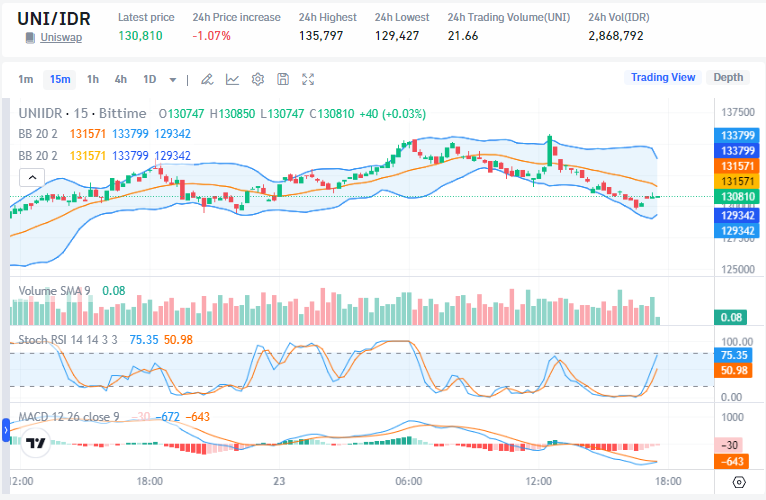Click the TradingView logo badge

pyautogui.click(x=35, y=443)
